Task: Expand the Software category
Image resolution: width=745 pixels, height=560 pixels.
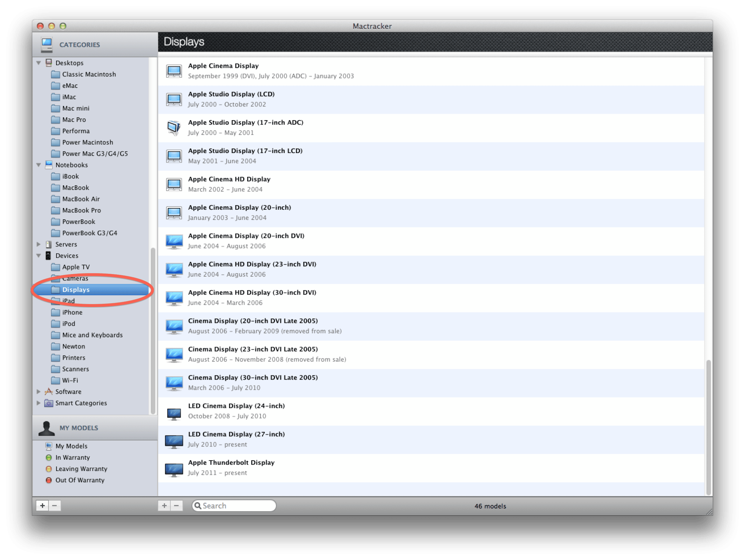Action: pos(39,391)
